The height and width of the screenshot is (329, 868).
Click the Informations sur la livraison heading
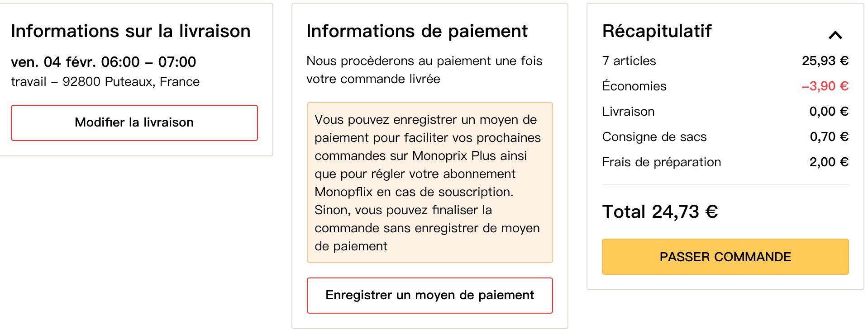pos(131,31)
